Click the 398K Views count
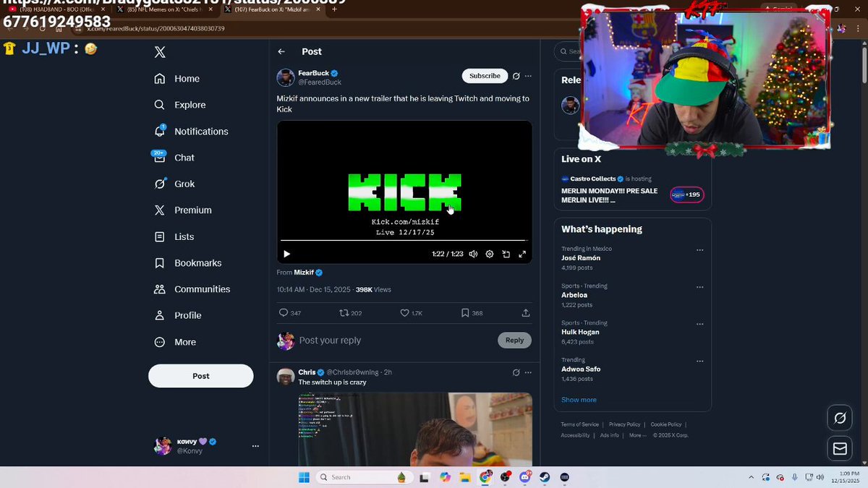This screenshot has height=488, width=868. 373,290
